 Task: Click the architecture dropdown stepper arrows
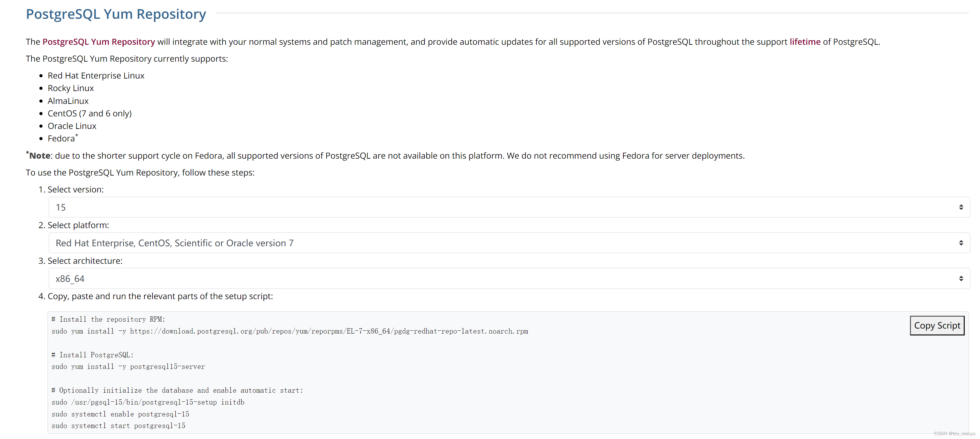(x=961, y=278)
